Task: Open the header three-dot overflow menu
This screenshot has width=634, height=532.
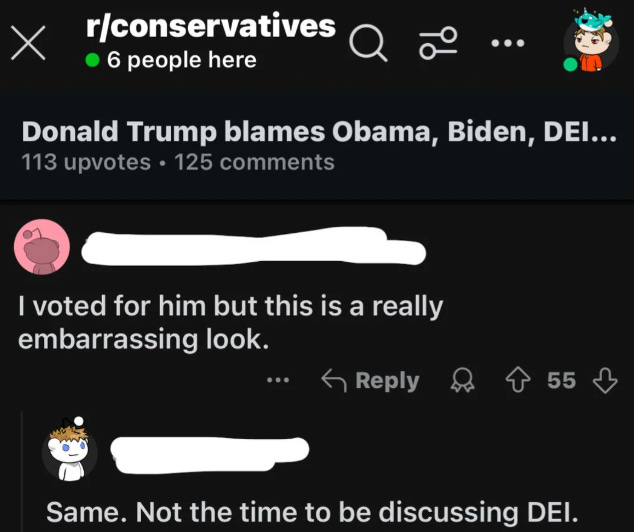Action: (x=508, y=42)
